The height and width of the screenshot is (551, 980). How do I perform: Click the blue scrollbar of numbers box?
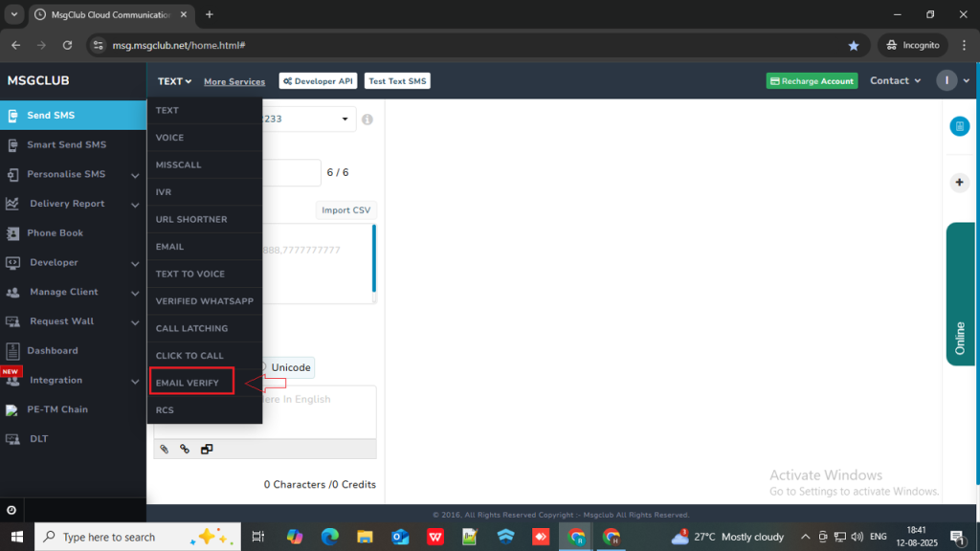[x=374, y=258]
